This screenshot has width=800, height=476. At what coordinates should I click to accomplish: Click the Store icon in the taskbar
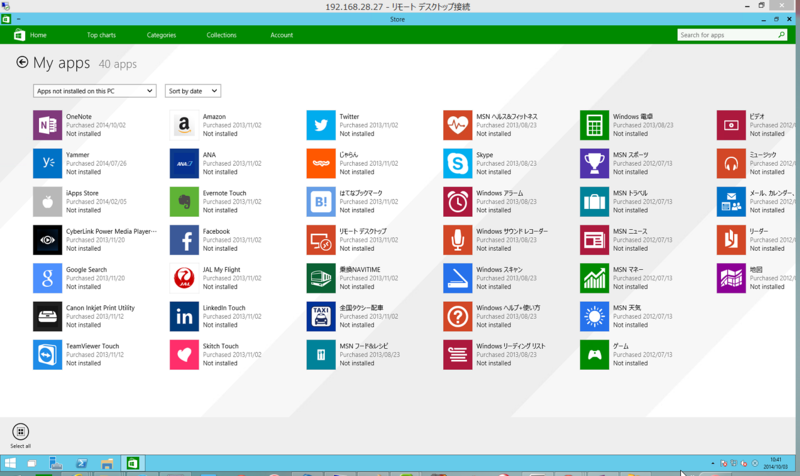(x=133, y=463)
